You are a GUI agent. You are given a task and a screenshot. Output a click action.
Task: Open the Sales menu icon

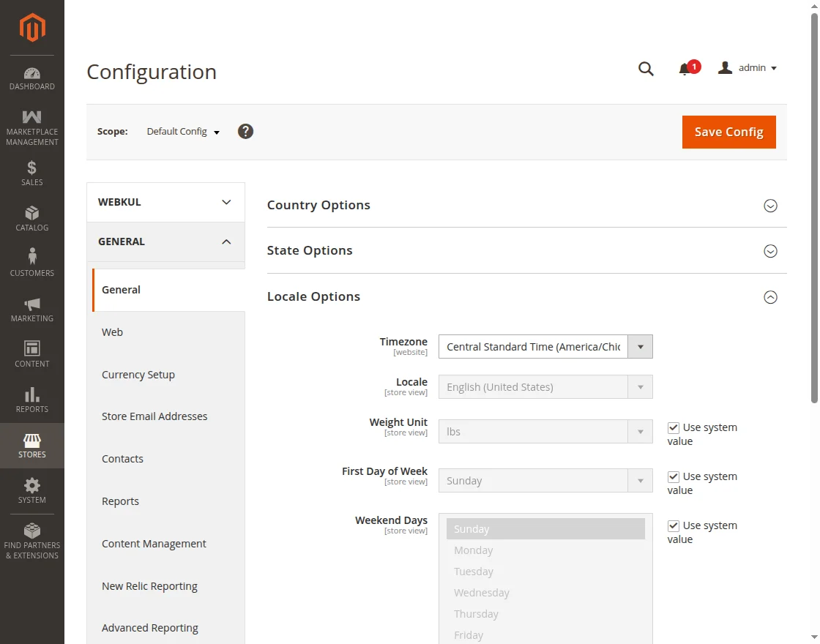point(32,173)
